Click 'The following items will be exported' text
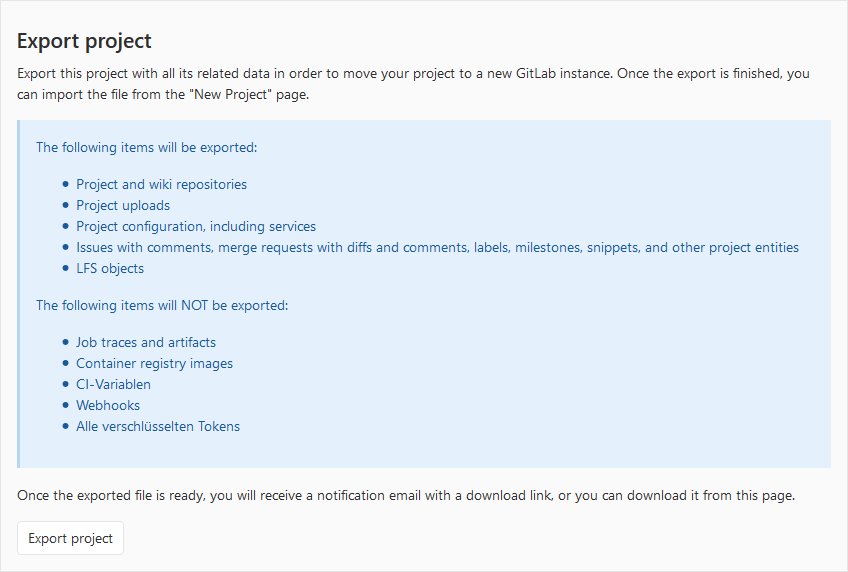 point(147,147)
